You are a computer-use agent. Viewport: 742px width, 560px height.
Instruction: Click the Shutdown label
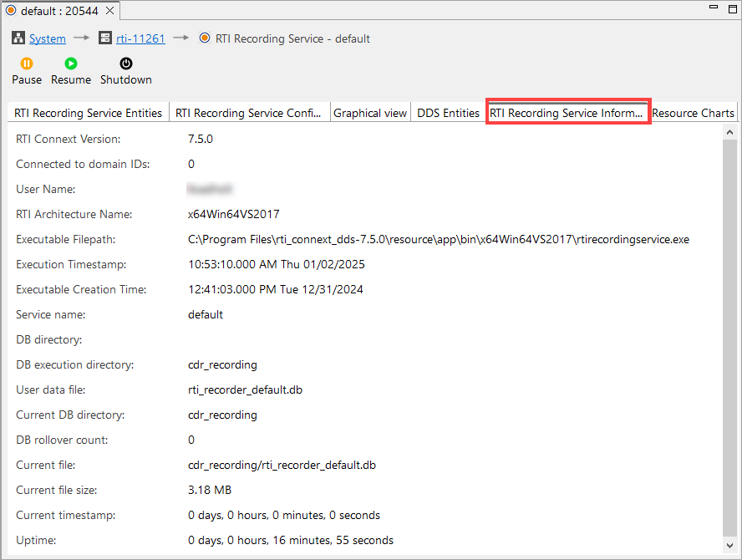126,79
